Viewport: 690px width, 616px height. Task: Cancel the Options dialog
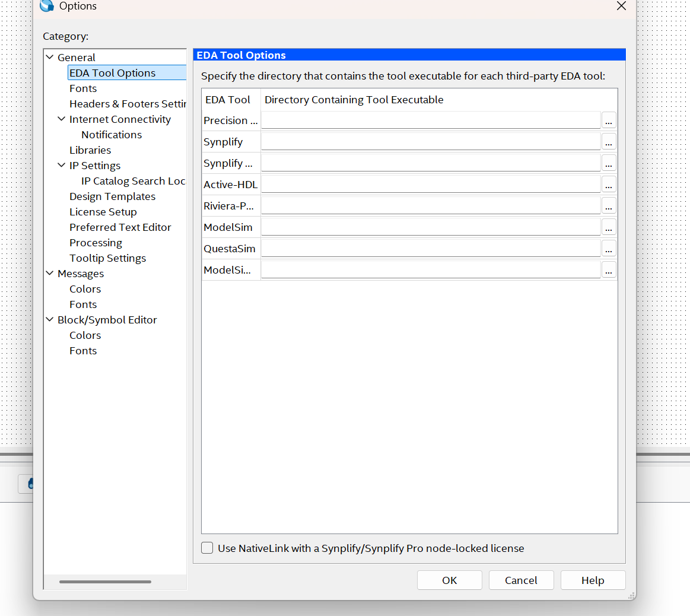tap(521, 580)
